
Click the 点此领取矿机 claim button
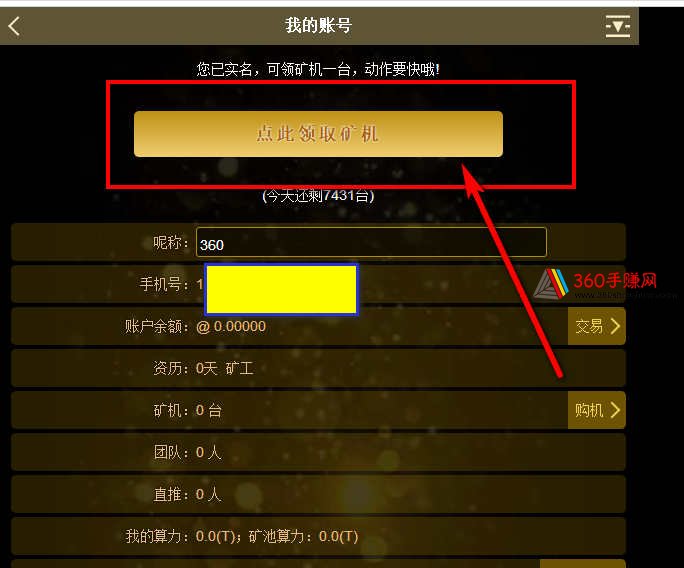318,134
